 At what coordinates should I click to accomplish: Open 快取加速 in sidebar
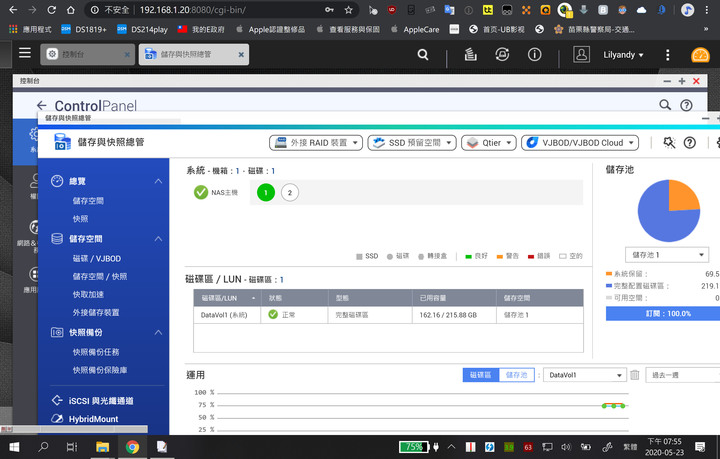pos(88,294)
